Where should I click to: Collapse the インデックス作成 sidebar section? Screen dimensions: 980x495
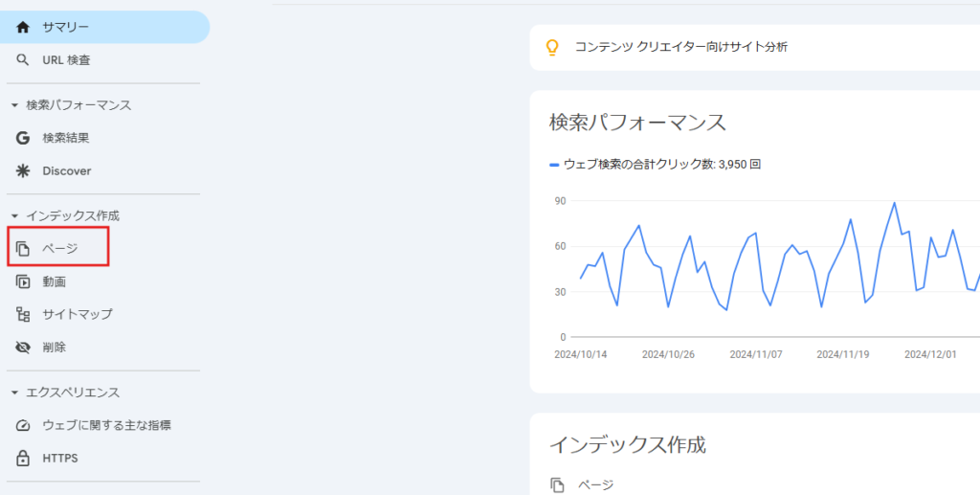point(15,216)
